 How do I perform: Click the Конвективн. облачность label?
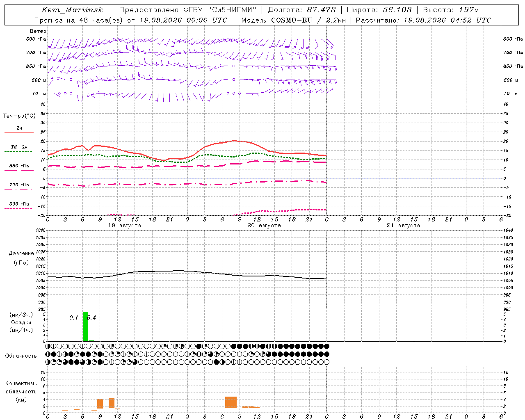(21, 391)
